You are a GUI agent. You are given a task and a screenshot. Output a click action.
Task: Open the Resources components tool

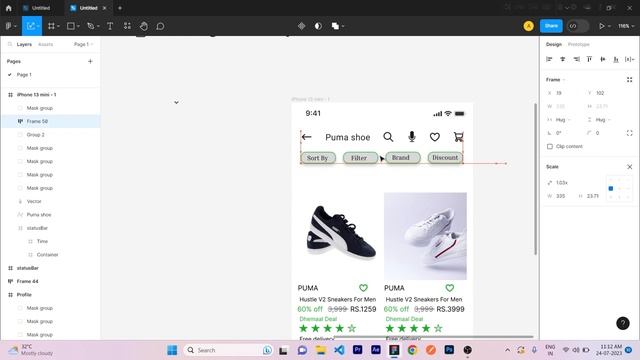tap(127, 26)
